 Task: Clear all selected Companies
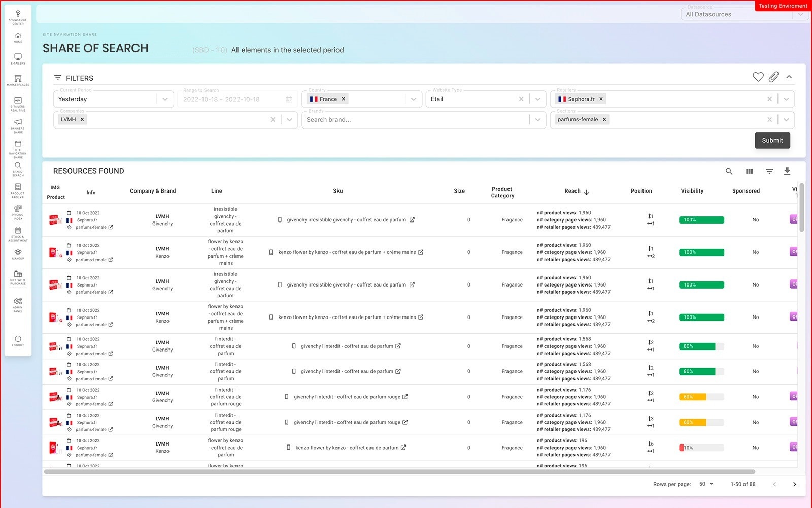273,120
